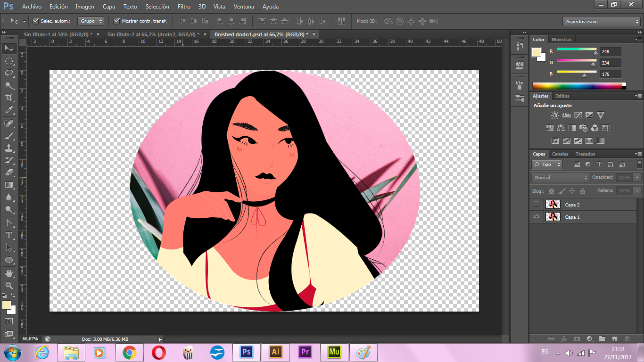Open the Capa menu
Image resolution: width=644 pixels, height=362 pixels.
(x=109, y=7)
